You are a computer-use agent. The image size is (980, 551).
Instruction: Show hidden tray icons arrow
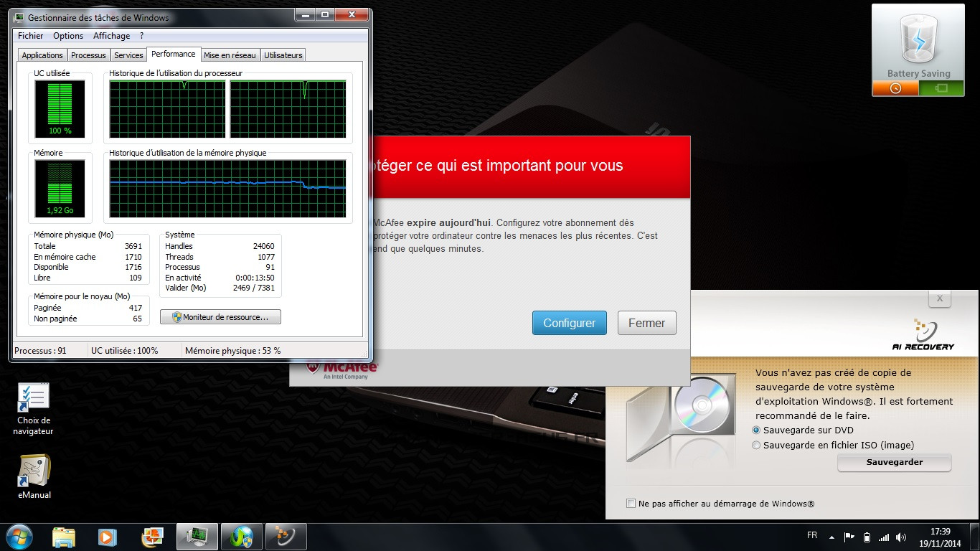coord(831,537)
